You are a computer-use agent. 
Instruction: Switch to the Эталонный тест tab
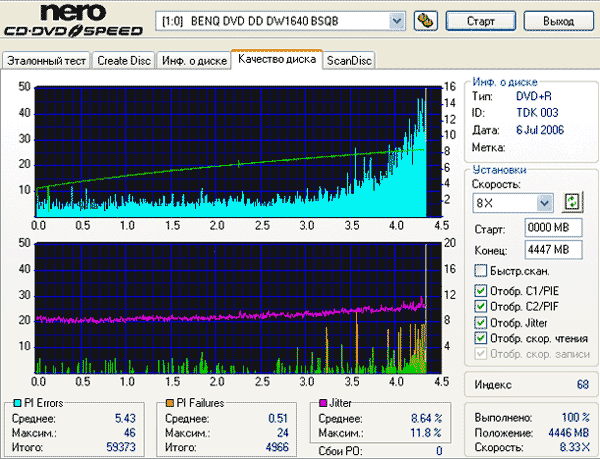(46, 61)
